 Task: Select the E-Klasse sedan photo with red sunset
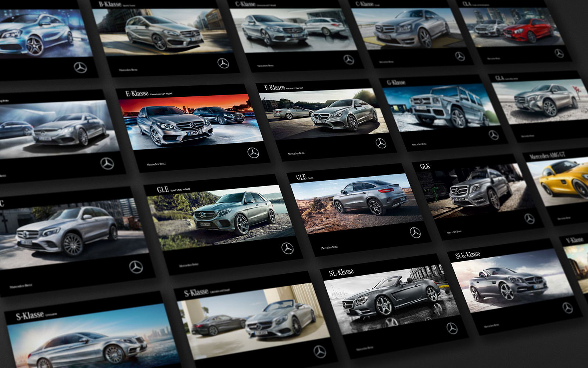[x=191, y=121]
